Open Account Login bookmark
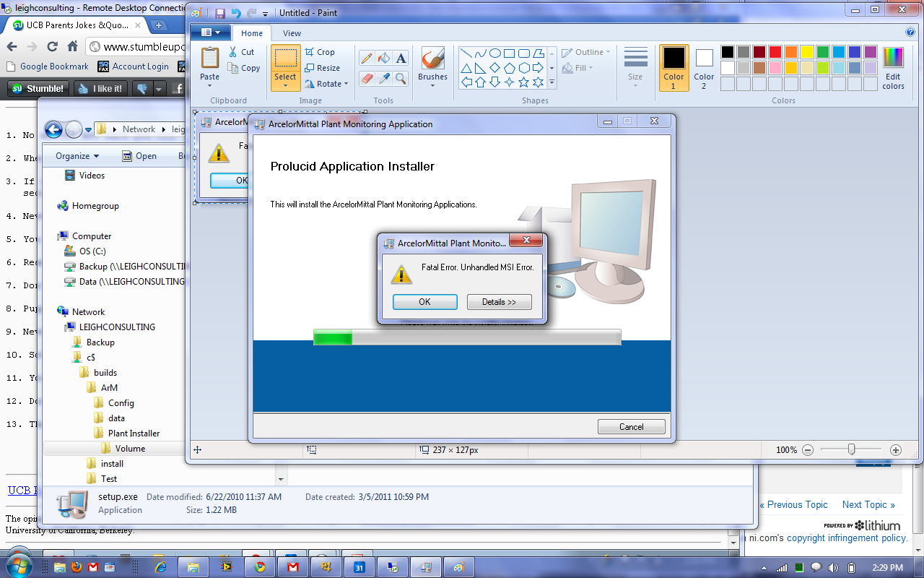The width and height of the screenshot is (924, 578). (x=134, y=66)
